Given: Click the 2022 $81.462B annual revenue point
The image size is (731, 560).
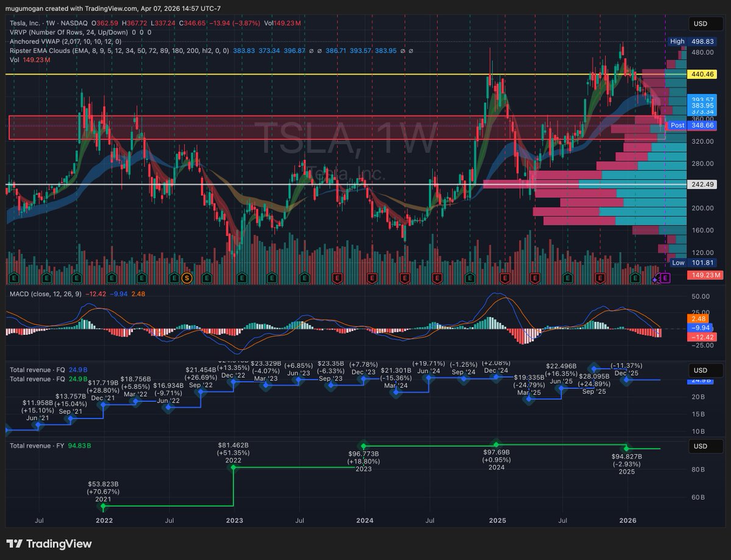Looking at the screenshot, I should point(234,467).
